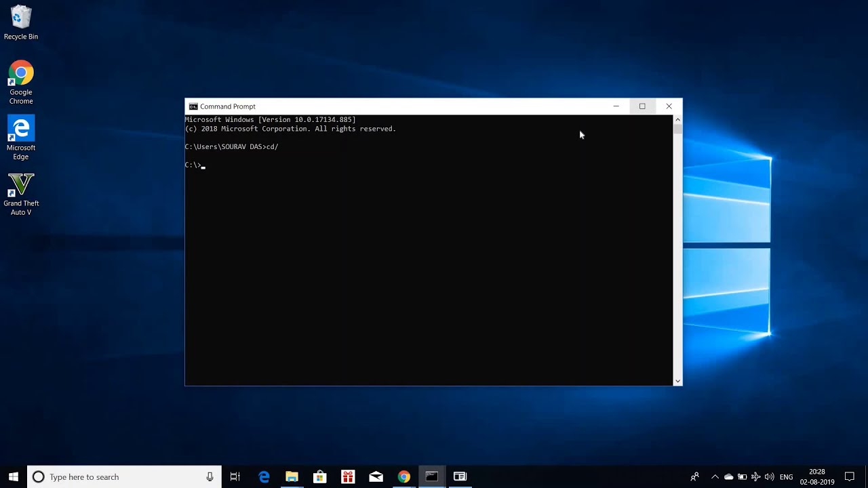Click the ENG language indicator
The image size is (868, 488).
(x=787, y=476)
